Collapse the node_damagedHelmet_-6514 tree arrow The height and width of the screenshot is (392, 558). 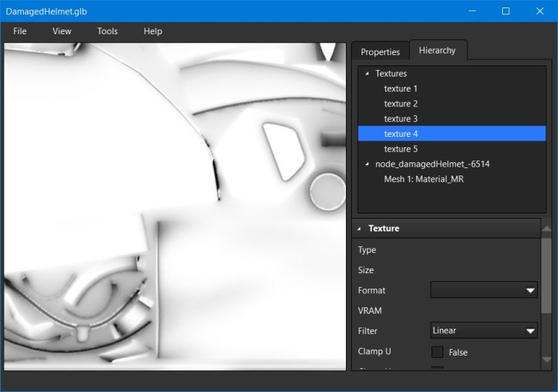tap(368, 164)
